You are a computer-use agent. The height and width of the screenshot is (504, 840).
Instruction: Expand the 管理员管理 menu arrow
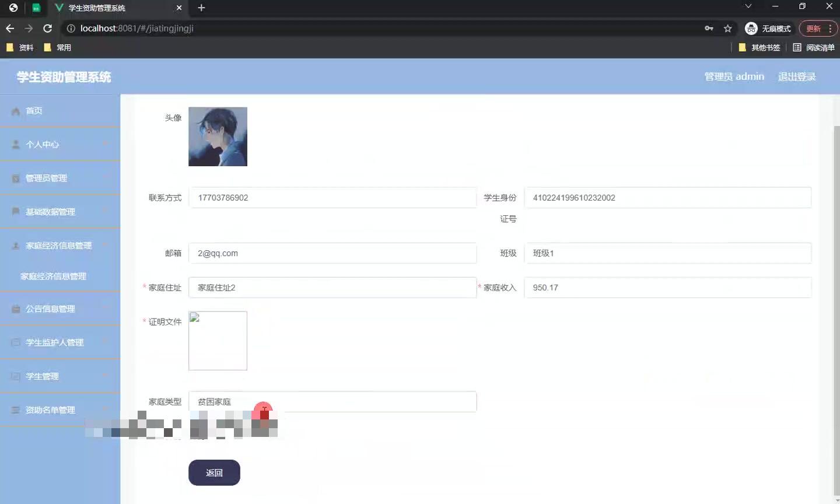click(106, 177)
